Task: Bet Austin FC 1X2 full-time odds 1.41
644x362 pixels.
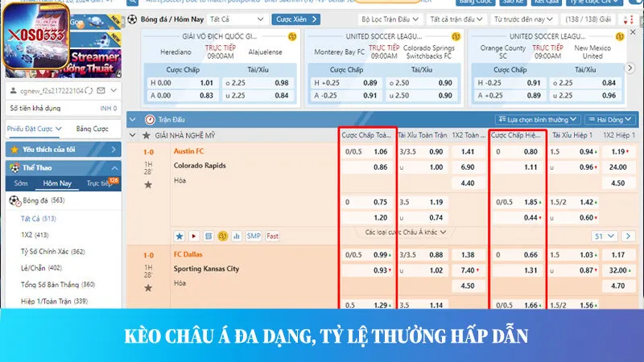Action: [468, 152]
